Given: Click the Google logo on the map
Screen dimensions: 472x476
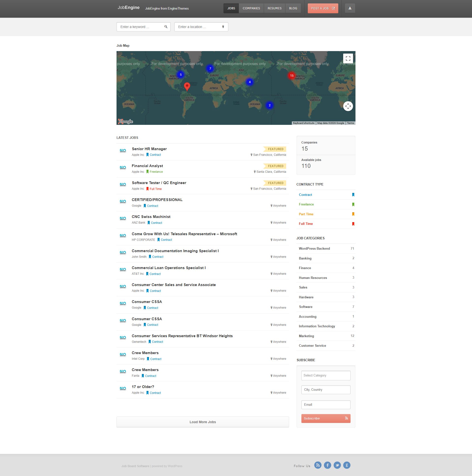Looking at the screenshot, I should (x=126, y=121).
